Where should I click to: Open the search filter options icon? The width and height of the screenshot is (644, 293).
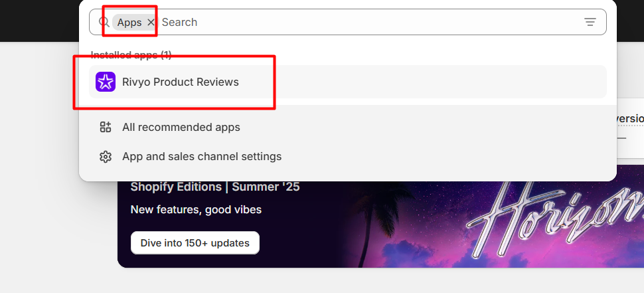[590, 22]
